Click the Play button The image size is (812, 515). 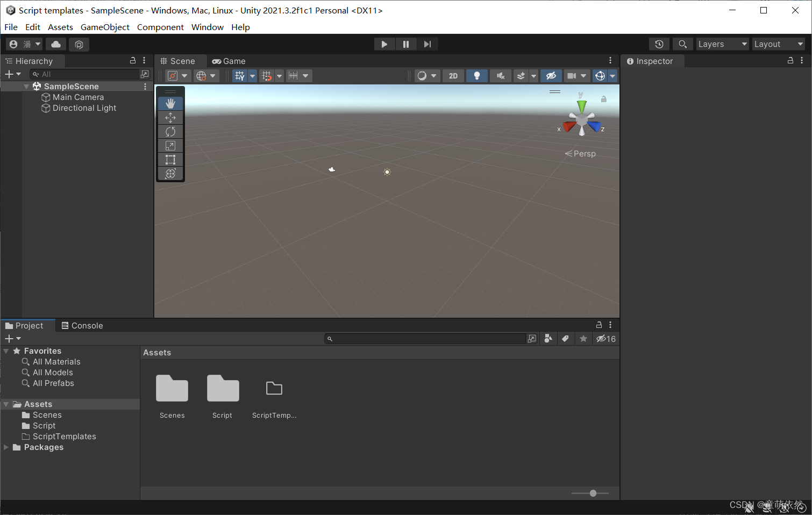(384, 44)
